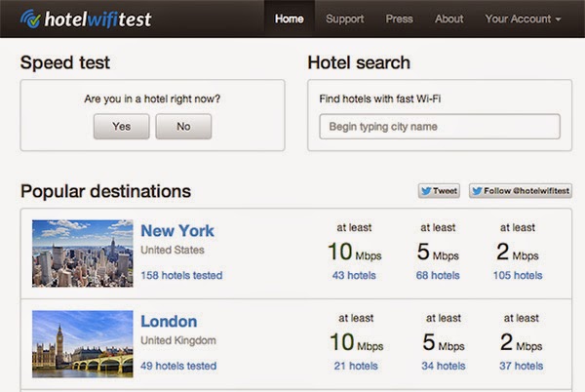Image resolution: width=585 pixels, height=392 pixels.
Task: View London's 49 hotels tested
Action: coord(178,366)
